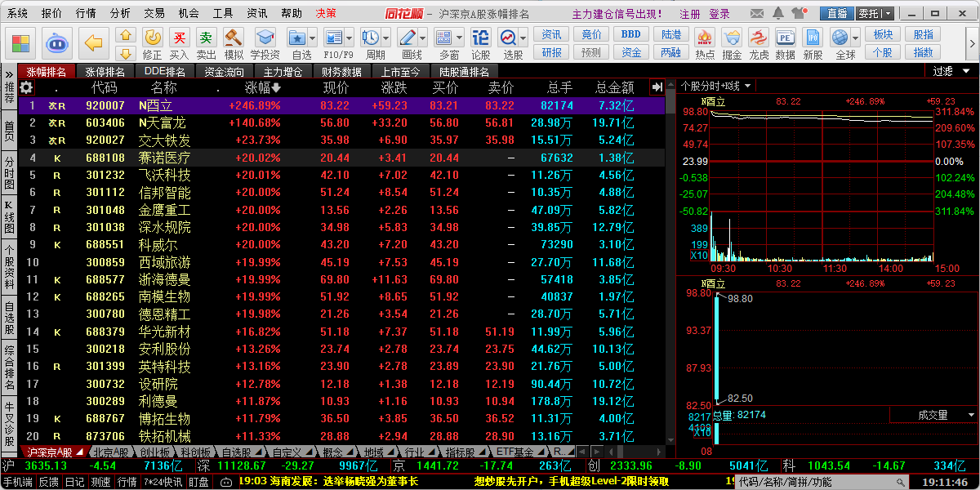This screenshot has width=980, height=490.
Task: Click the 卖出 (sell) toolbar icon
Action: (x=206, y=42)
